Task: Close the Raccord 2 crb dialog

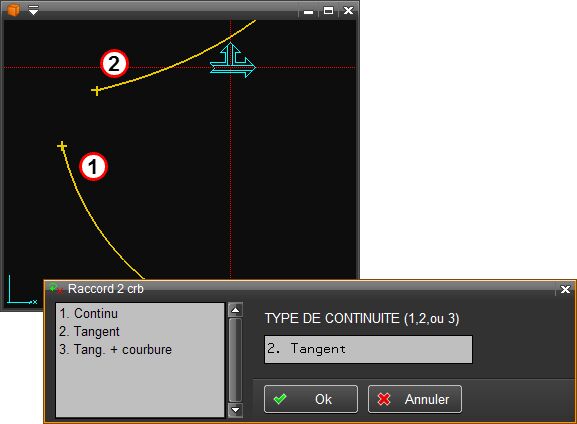Action: coord(565,289)
